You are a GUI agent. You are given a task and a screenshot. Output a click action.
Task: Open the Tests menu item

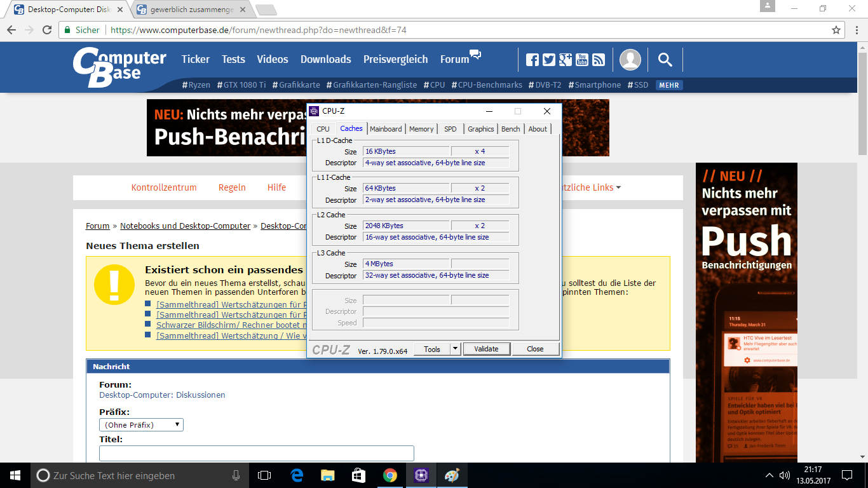[233, 59]
